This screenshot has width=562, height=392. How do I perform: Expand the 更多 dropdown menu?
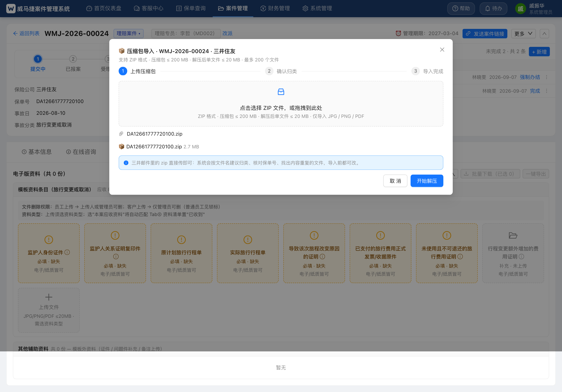point(523,34)
